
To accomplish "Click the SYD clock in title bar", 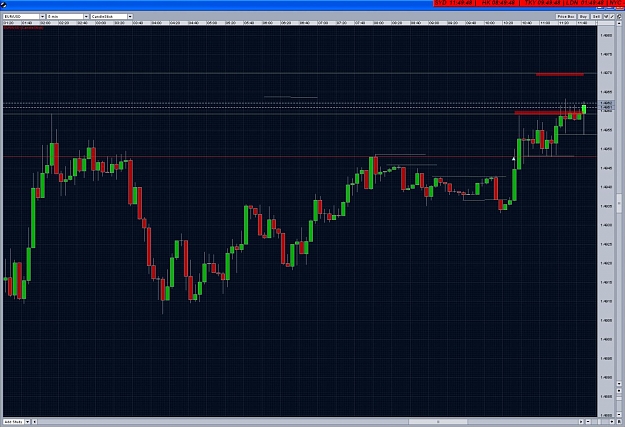I will tap(454, 3).
